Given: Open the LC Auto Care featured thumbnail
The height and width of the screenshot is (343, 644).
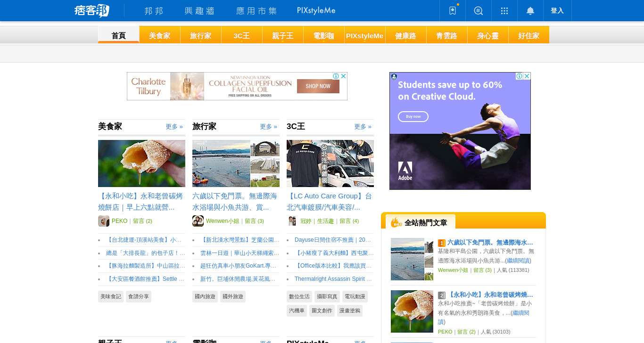Looking at the screenshot, I should pyautogui.click(x=330, y=163).
